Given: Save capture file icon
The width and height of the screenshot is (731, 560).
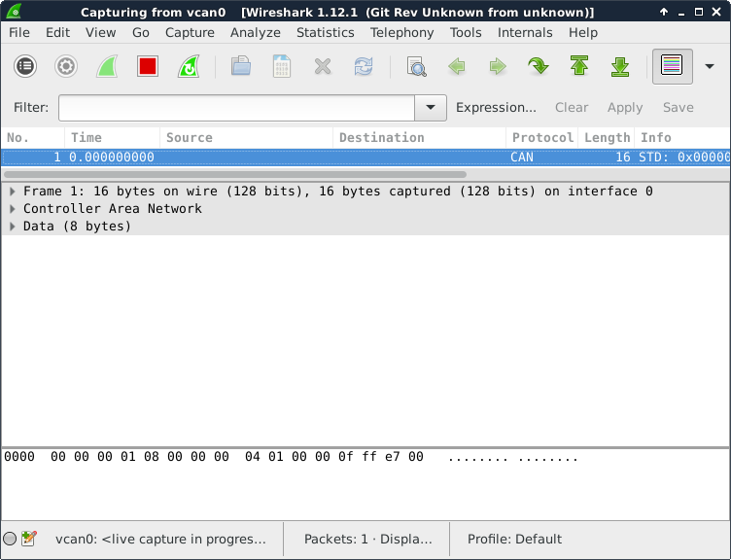Looking at the screenshot, I should [x=282, y=66].
